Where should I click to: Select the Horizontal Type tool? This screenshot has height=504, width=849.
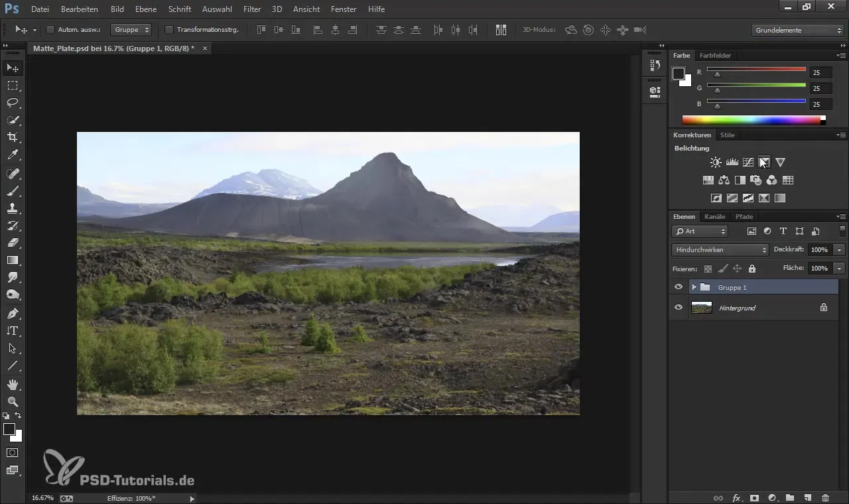[13, 330]
